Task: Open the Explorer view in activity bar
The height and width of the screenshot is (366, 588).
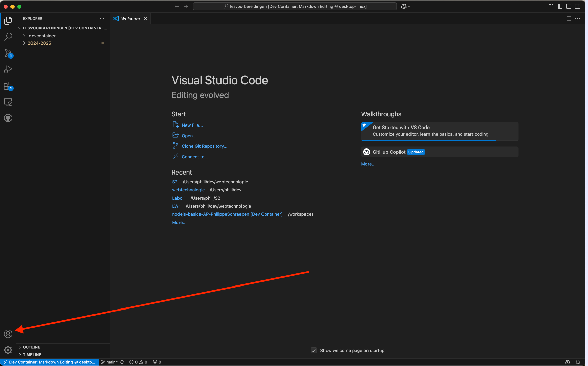Action: click(8, 21)
